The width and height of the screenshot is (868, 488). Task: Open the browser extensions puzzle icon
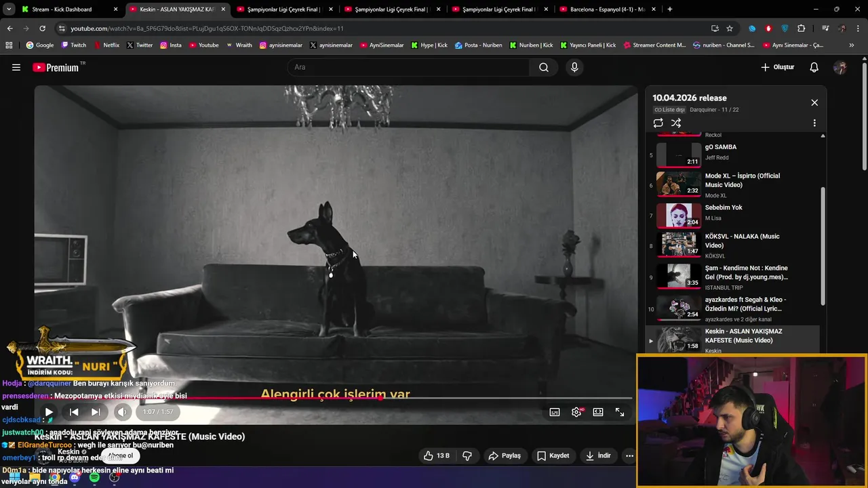coord(802,28)
